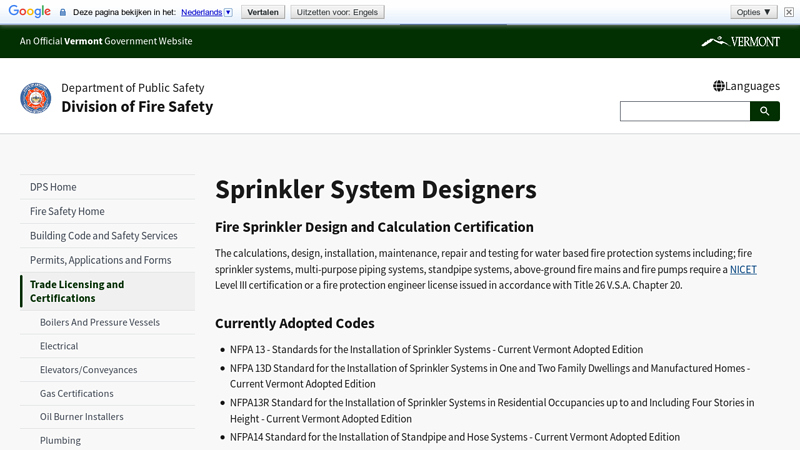Open Oil Burner Installers submenu item
Image resolution: width=800 pixels, height=450 pixels.
108,417
